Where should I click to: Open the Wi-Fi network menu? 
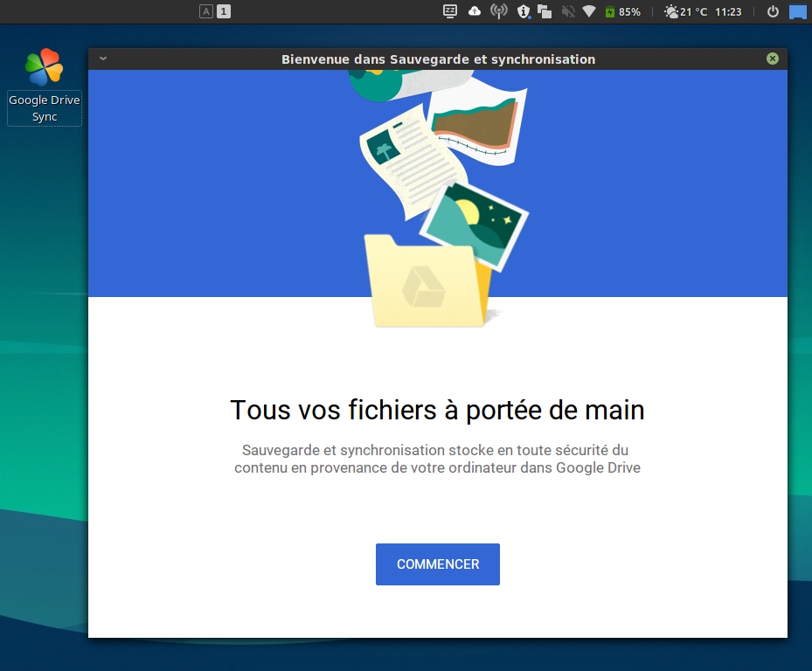(589, 11)
